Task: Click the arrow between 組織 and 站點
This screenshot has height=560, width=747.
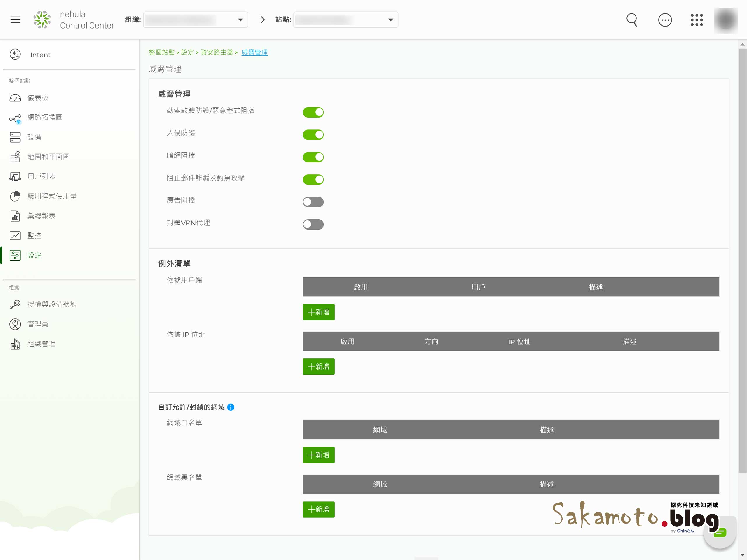Action: [x=262, y=20]
